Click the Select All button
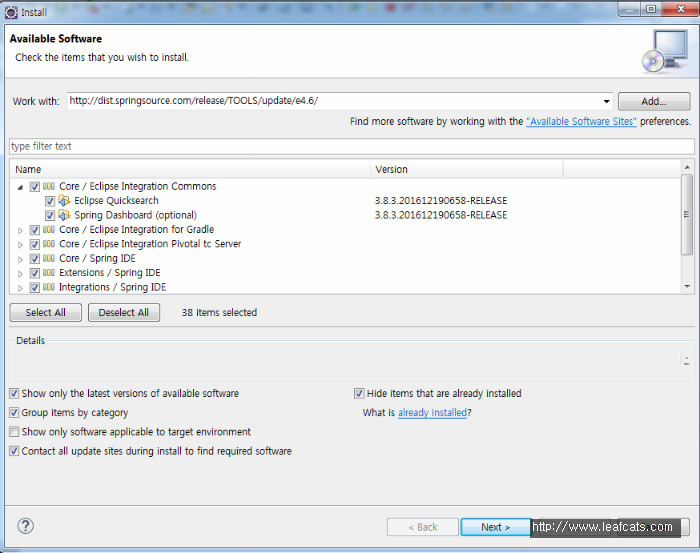 point(46,312)
